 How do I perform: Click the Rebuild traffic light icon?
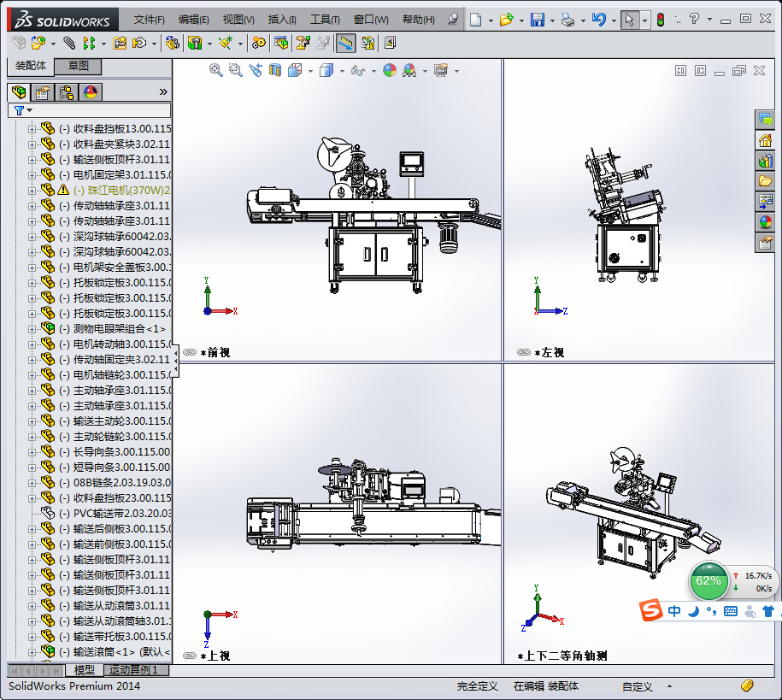[661, 20]
